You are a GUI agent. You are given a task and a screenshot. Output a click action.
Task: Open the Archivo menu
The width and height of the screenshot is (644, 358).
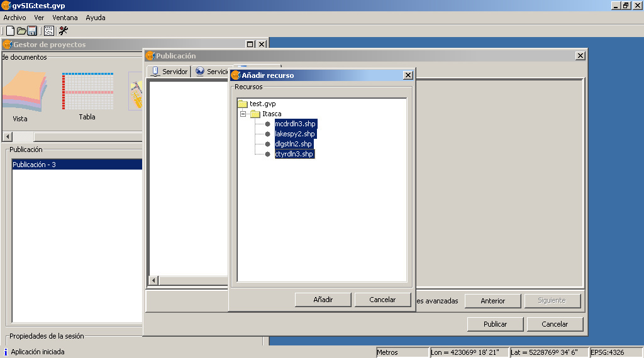(x=15, y=18)
